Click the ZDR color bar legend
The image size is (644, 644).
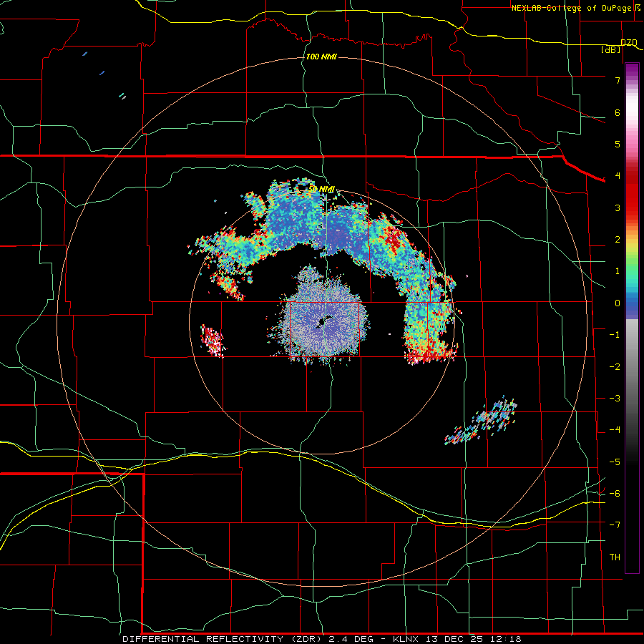[x=632, y=318]
